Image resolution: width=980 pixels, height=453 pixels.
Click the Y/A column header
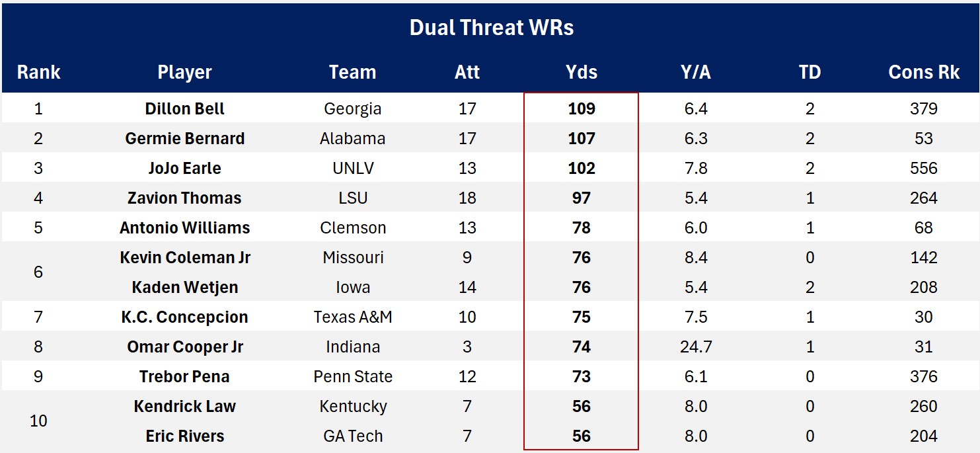[x=696, y=72]
